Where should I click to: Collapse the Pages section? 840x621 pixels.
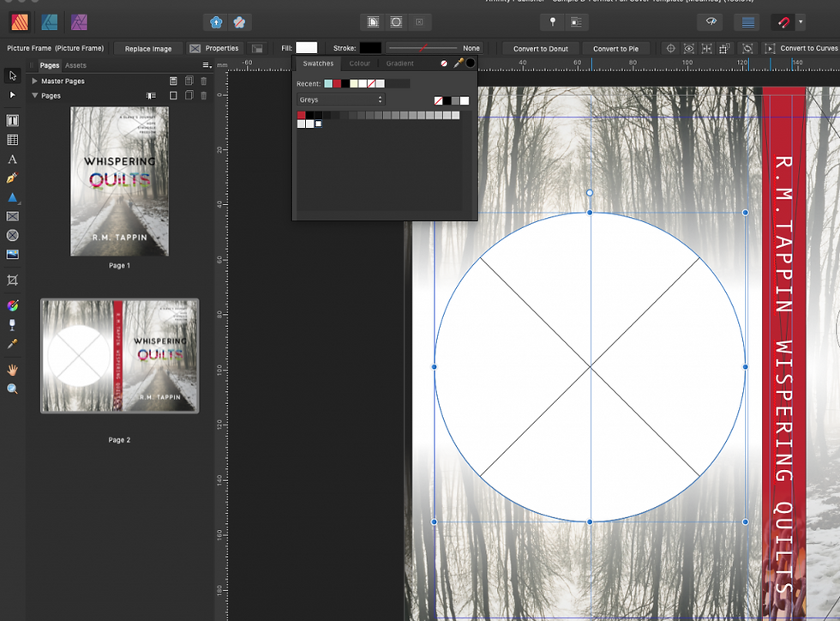pyautogui.click(x=34, y=95)
